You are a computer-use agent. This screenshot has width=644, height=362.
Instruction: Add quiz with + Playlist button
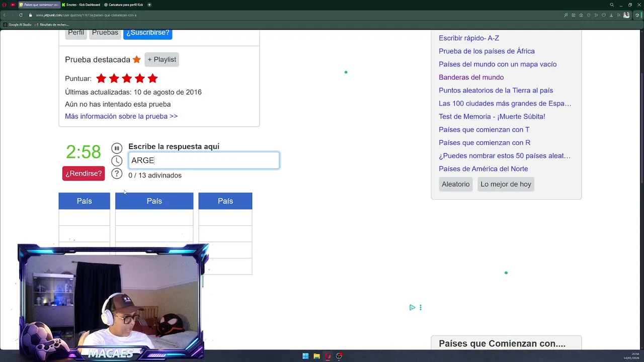[162, 59]
